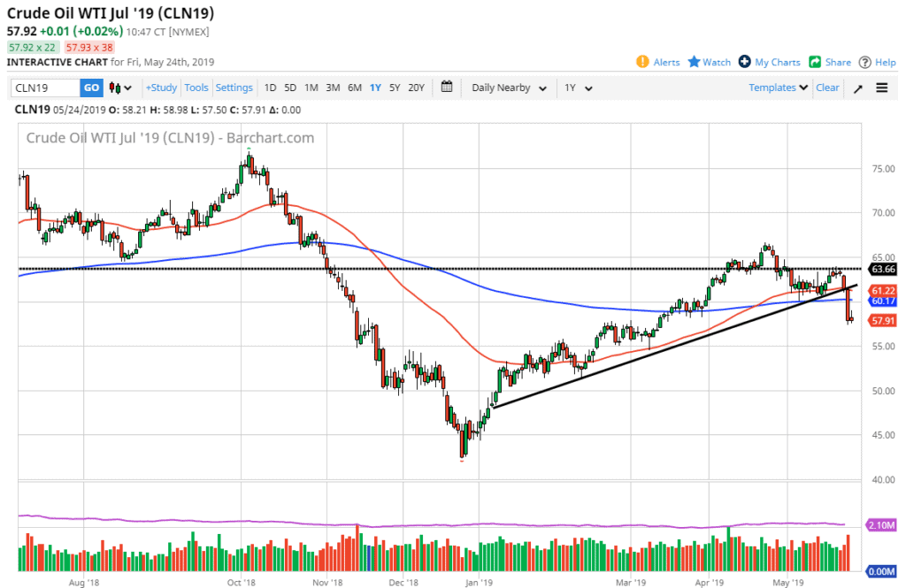
Task: Open the calendar date range picker
Action: 446,88
